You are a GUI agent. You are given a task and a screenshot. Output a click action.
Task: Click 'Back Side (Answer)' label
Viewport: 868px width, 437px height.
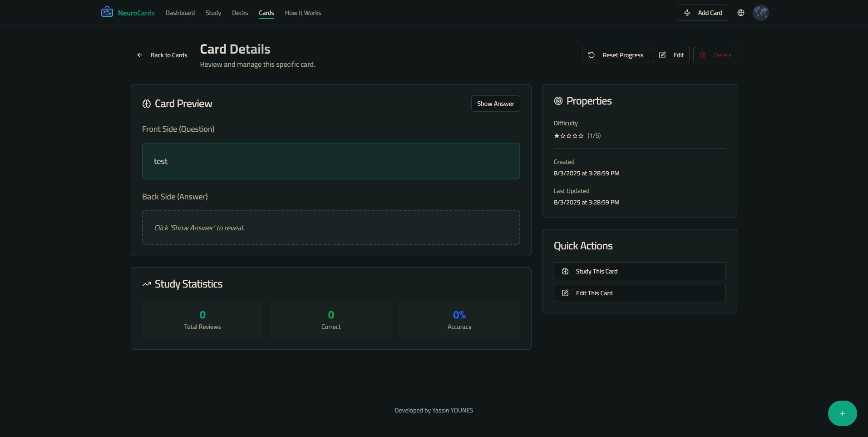click(x=175, y=197)
